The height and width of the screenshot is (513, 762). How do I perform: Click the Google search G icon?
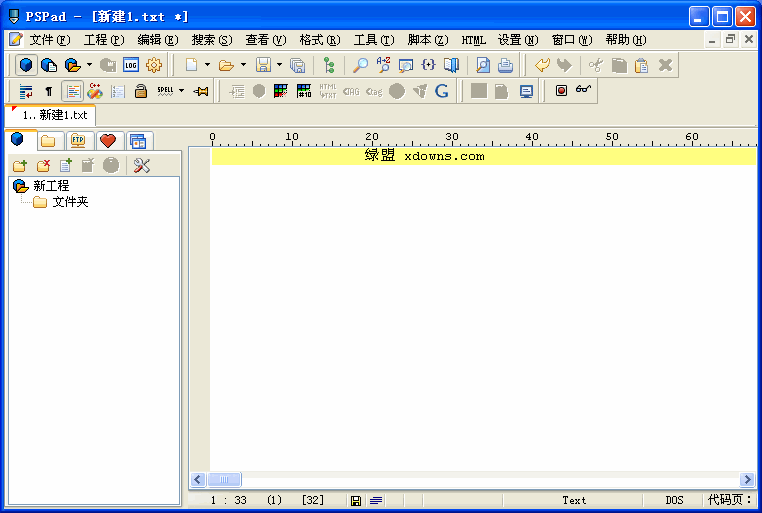(x=441, y=91)
